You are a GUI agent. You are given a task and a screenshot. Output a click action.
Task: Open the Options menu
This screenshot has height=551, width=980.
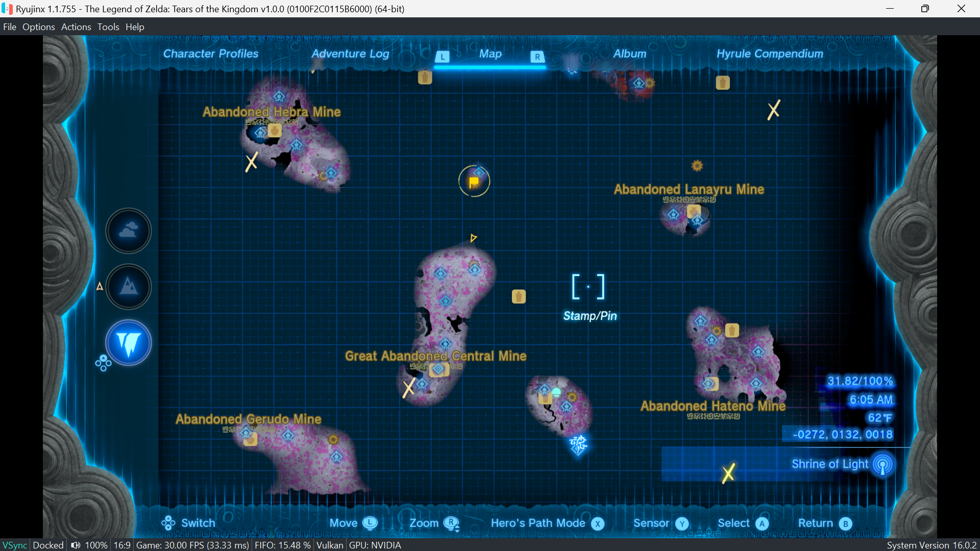coord(39,27)
